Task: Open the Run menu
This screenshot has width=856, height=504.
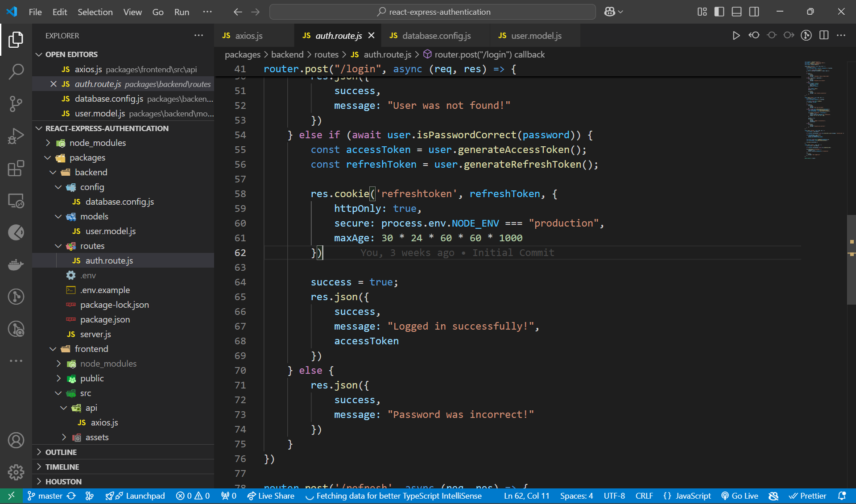Action: pos(182,12)
